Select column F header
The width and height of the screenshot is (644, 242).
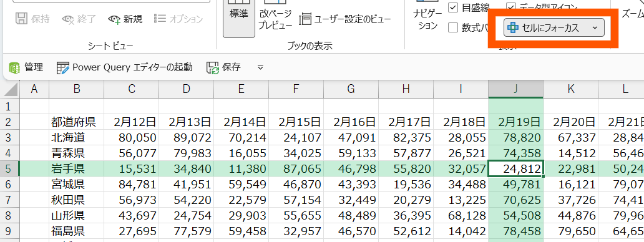click(x=296, y=89)
